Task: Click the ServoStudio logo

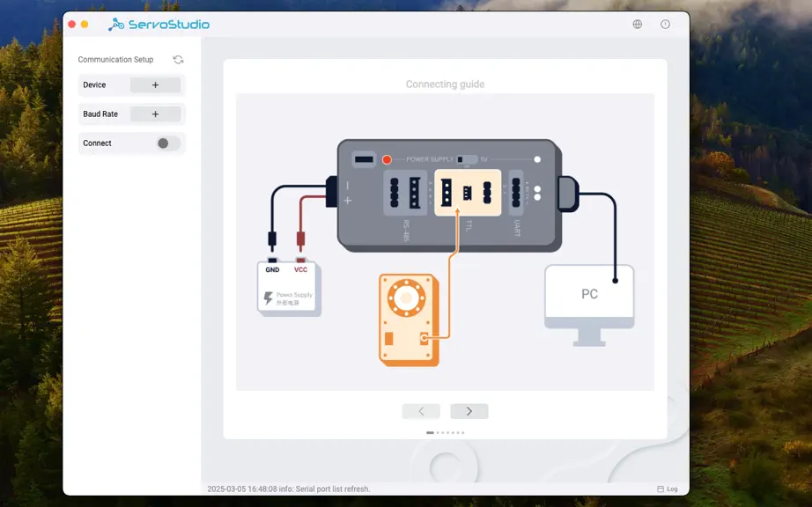Action: point(159,25)
